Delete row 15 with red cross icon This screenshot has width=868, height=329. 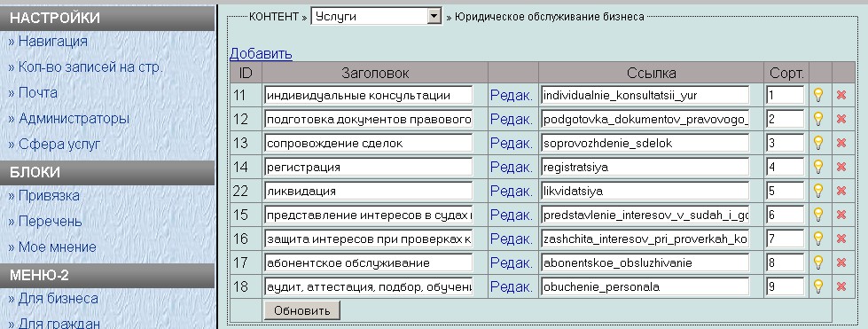pos(841,215)
